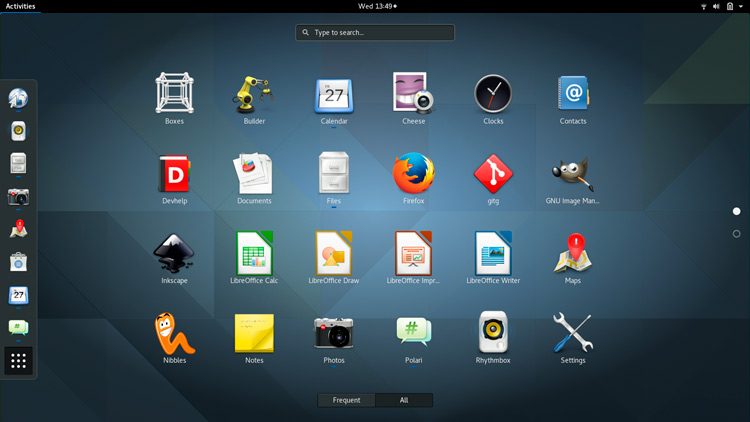Switch to the Frequent apps tab
750x422 pixels.
pyautogui.click(x=346, y=400)
